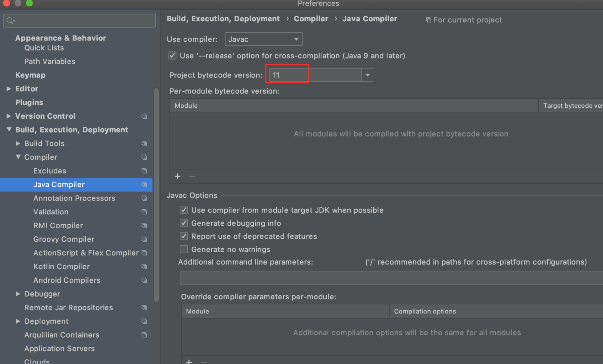Click add button under per-module bytecode table
Image resolution: width=603 pixels, height=364 pixels.
[178, 176]
